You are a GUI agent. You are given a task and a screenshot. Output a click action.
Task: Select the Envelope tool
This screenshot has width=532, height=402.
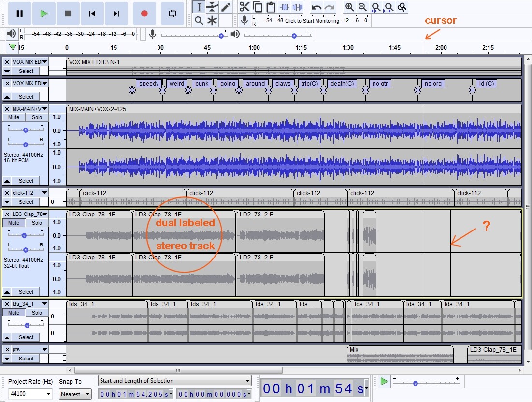coord(212,7)
